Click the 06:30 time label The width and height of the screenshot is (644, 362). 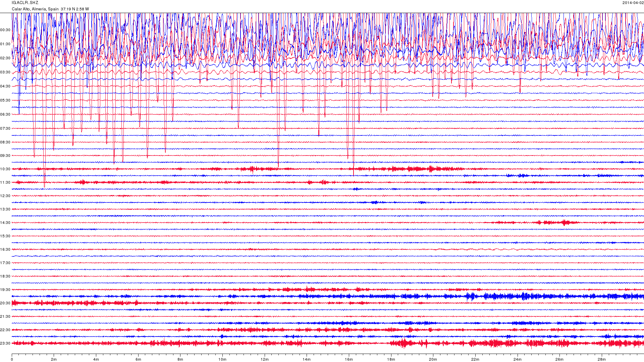pyautogui.click(x=5, y=115)
